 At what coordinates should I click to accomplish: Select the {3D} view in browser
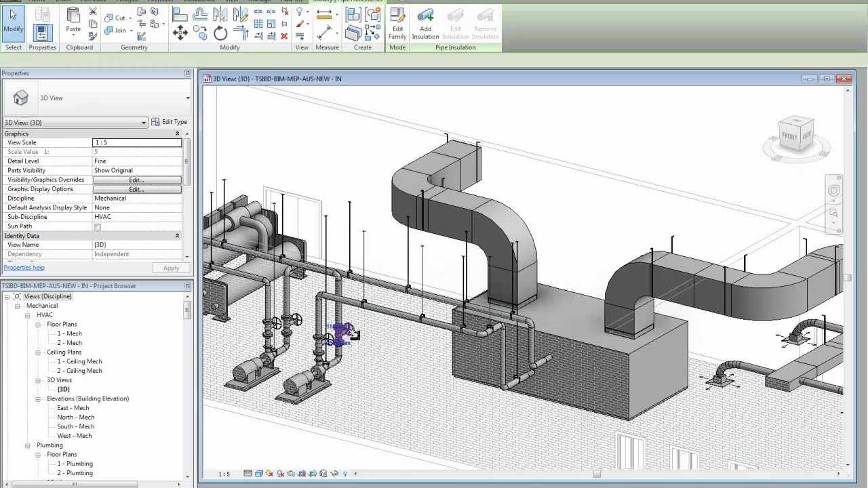[63, 390]
